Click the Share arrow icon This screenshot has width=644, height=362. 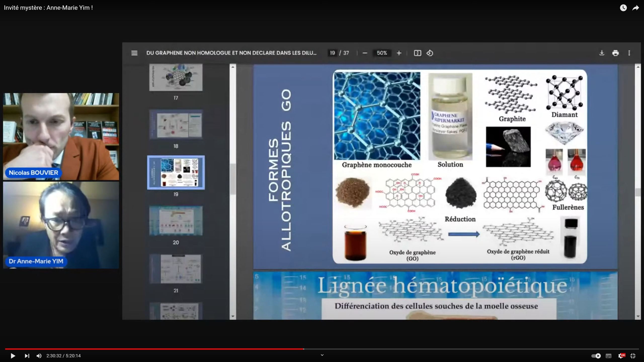pos(635,8)
